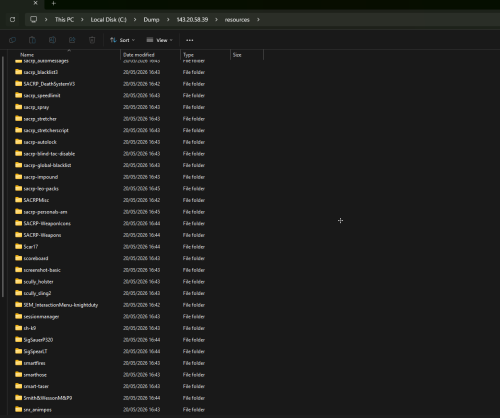Go to This PC in the breadcrumb
Viewport: 500px width, 418px height.
point(64,20)
